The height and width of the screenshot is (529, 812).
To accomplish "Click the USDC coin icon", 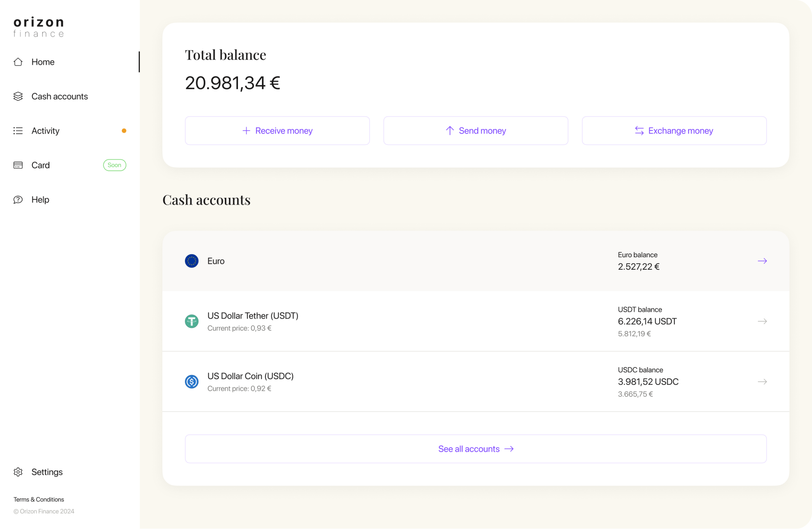I will [x=192, y=382].
